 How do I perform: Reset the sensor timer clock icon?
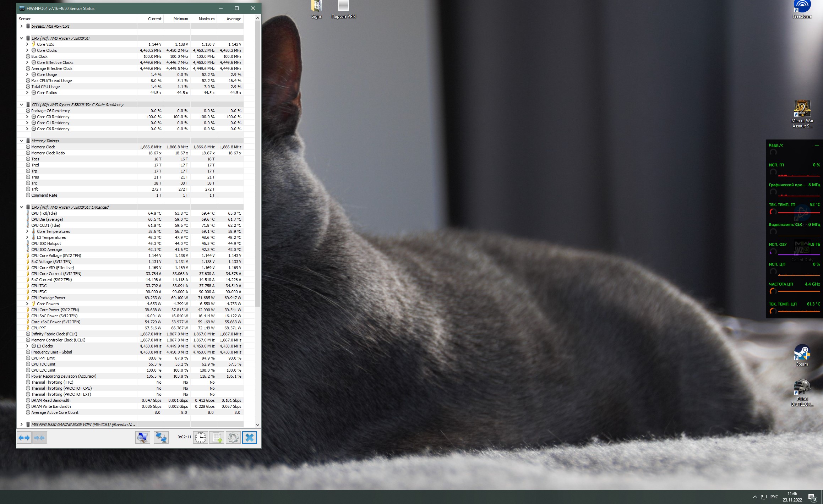[201, 438]
